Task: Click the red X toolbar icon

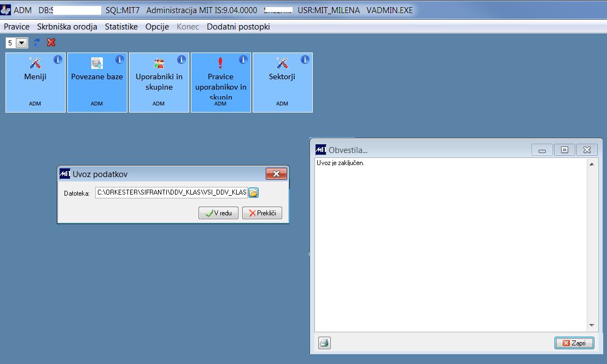Action: 51,43
